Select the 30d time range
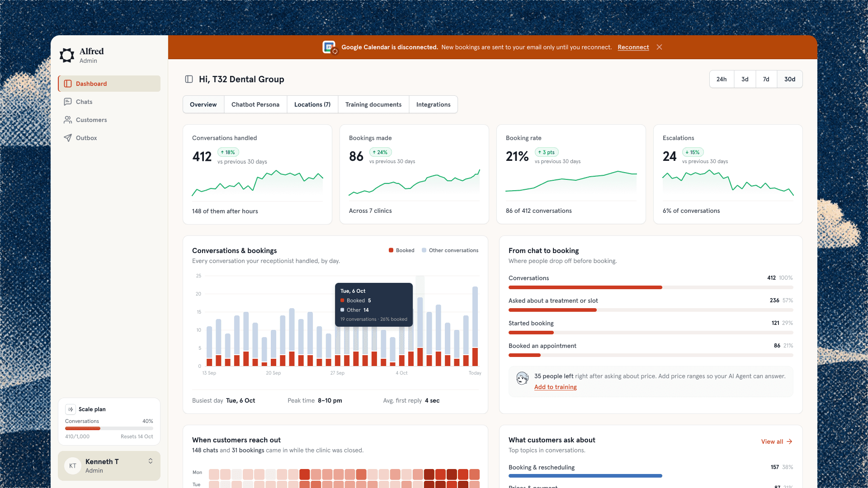 [x=790, y=79]
